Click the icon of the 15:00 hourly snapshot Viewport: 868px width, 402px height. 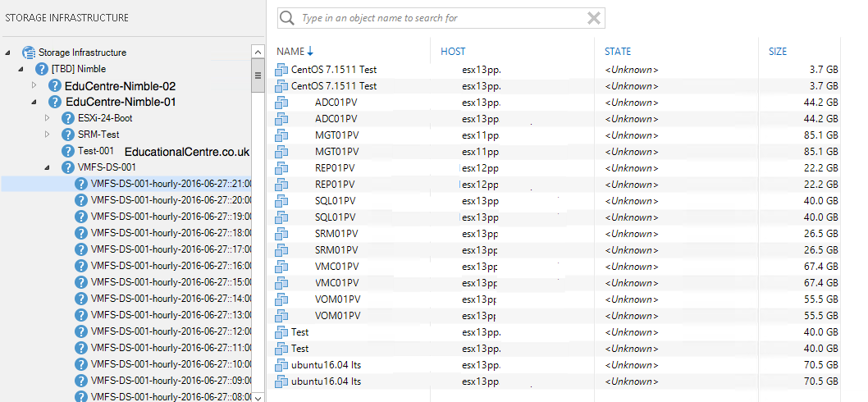(x=81, y=282)
